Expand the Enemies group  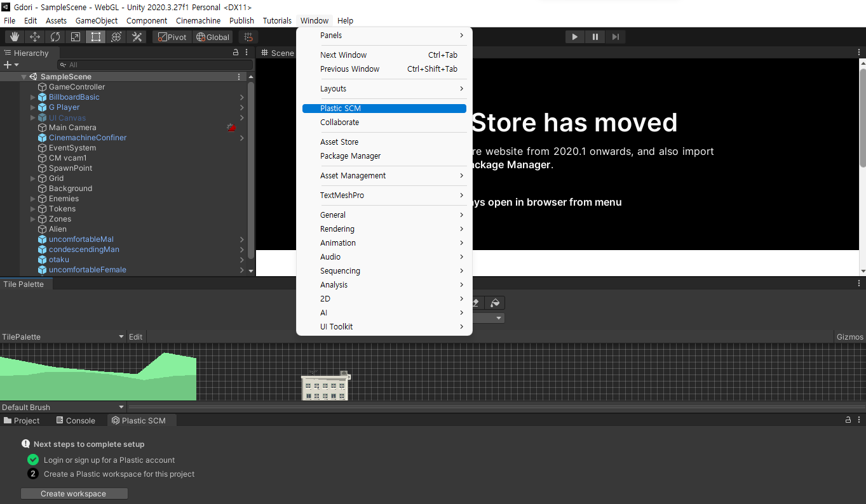[33, 199]
